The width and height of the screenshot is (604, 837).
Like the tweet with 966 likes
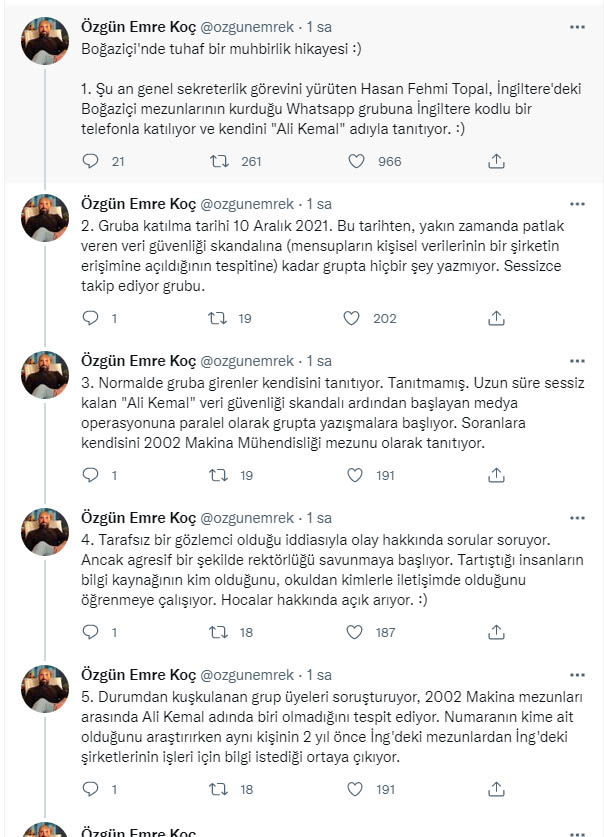point(356,161)
